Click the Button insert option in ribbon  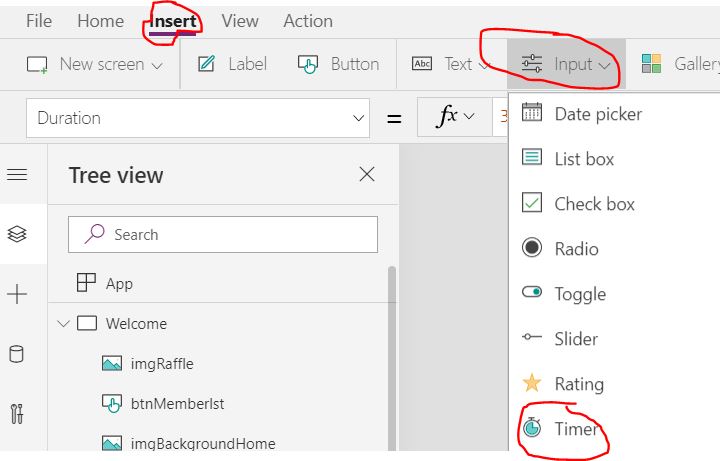[x=339, y=64]
